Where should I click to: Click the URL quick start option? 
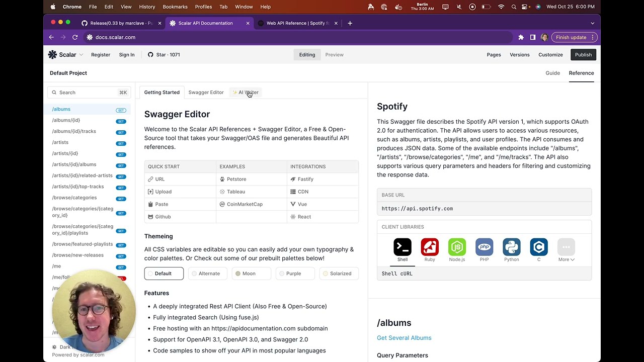(x=180, y=179)
